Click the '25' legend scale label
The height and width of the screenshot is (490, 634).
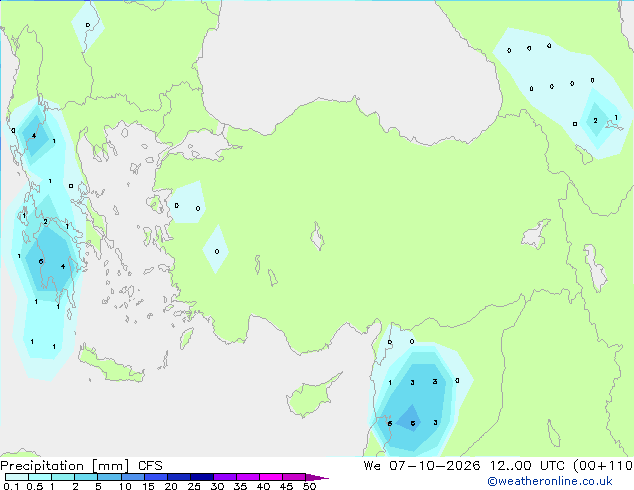[x=194, y=486]
